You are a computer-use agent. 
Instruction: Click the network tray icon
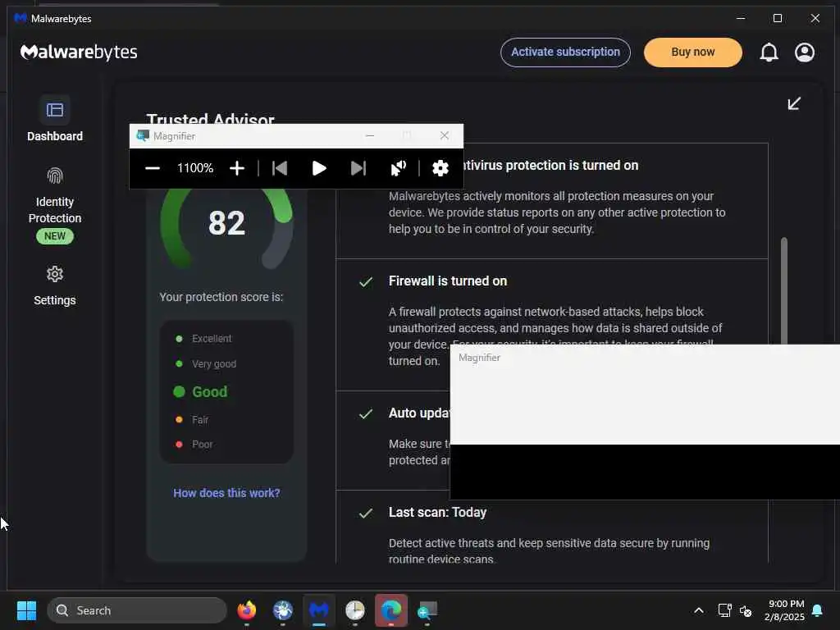[x=724, y=610]
